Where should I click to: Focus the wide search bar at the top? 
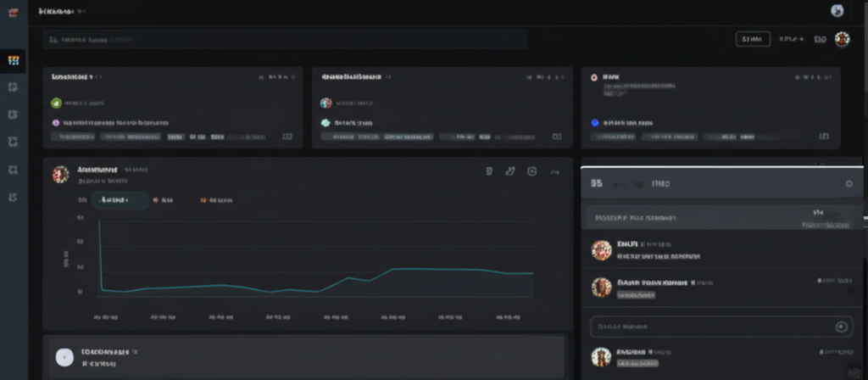tap(285, 39)
